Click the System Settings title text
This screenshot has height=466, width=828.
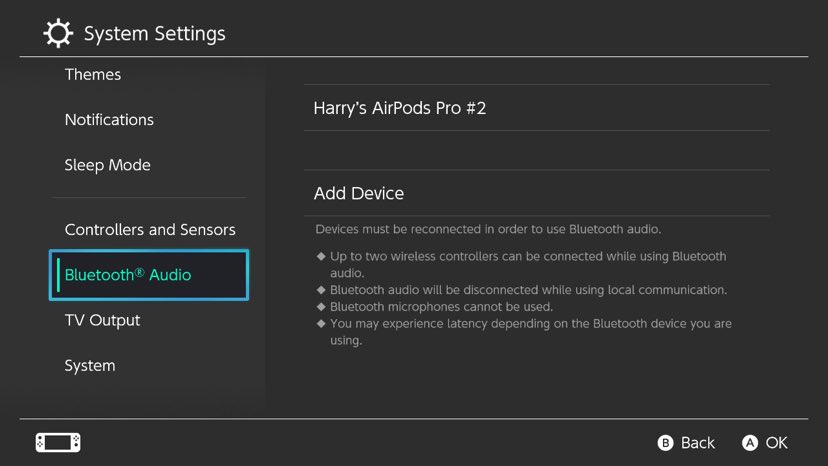click(154, 34)
